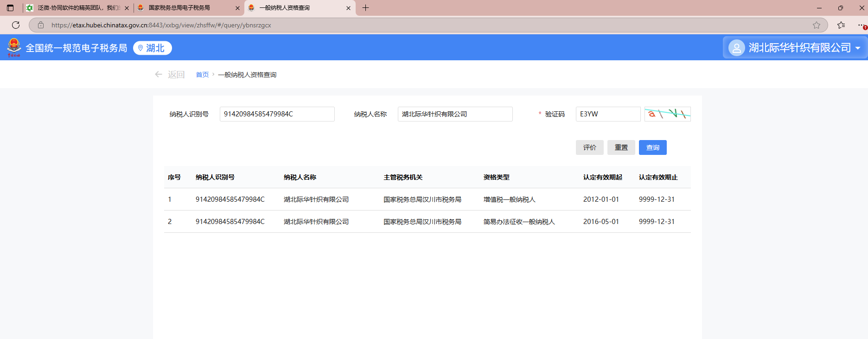Click the 重置 button

coord(621,147)
